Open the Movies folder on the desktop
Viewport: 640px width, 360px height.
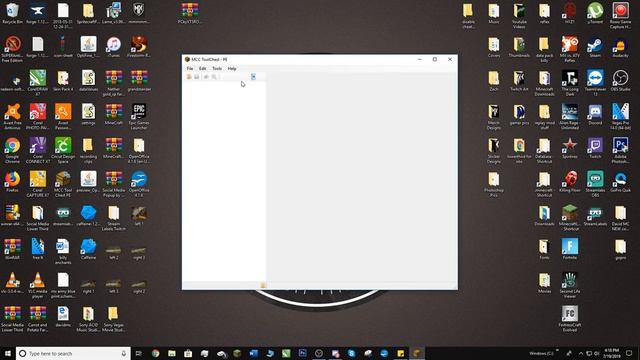pyautogui.click(x=544, y=283)
